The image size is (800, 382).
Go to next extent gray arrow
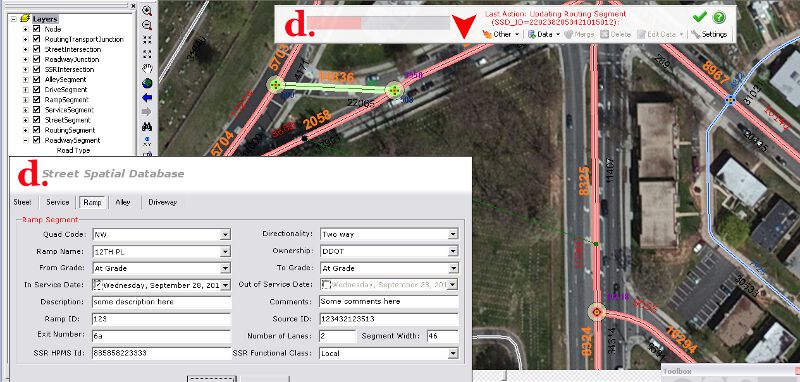pyautogui.click(x=147, y=112)
